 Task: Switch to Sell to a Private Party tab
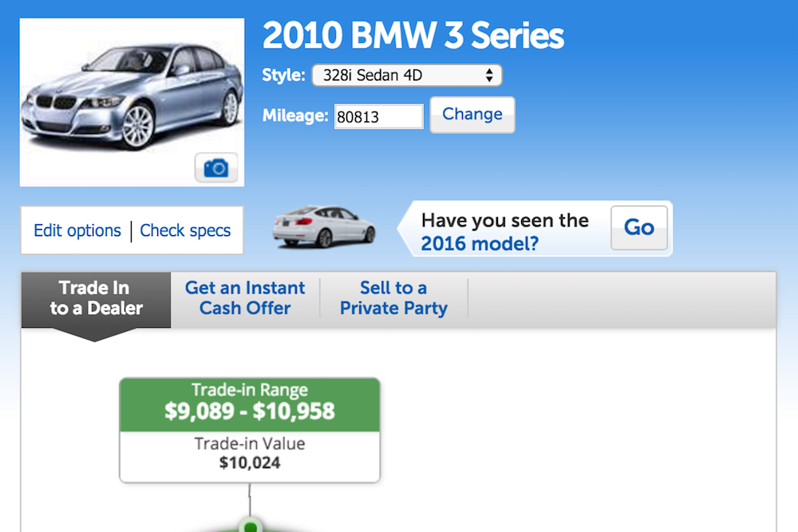[x=393, y=298]
